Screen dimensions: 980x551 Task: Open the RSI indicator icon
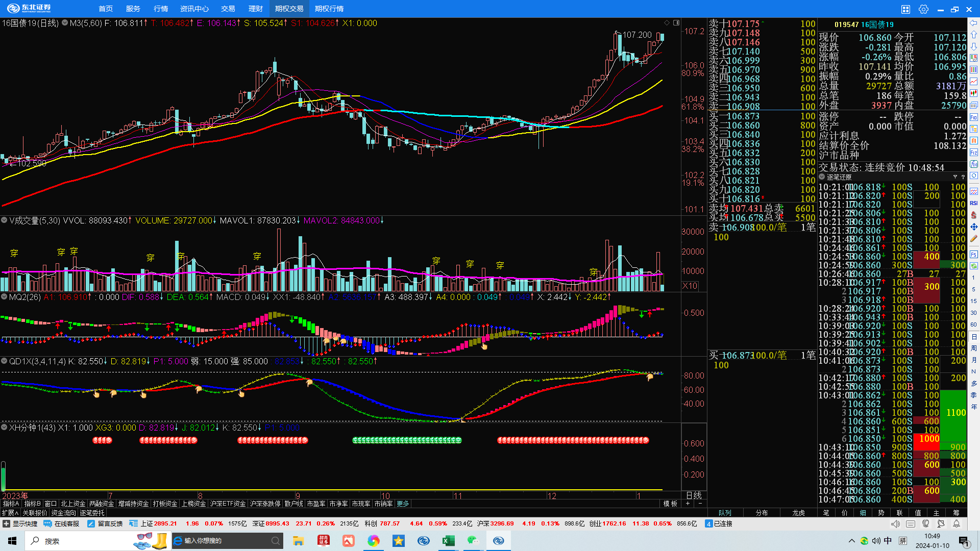click(974, 203)
